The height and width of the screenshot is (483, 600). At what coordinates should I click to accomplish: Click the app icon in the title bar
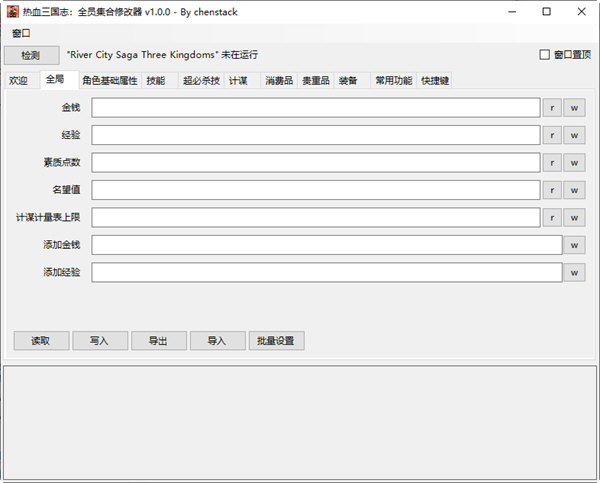click(x=12, y=11)
